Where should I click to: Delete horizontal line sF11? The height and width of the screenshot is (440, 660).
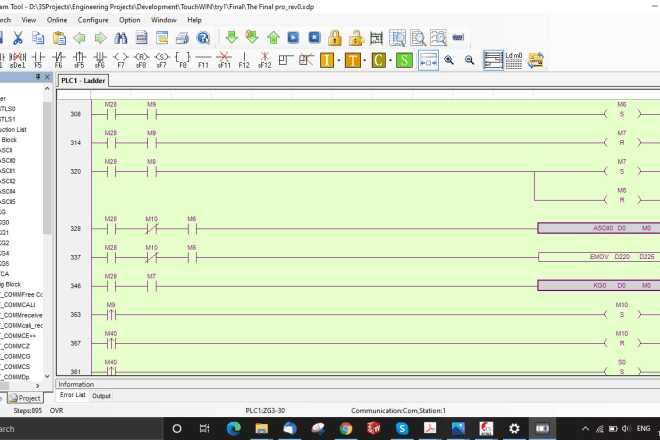[224, 60]
